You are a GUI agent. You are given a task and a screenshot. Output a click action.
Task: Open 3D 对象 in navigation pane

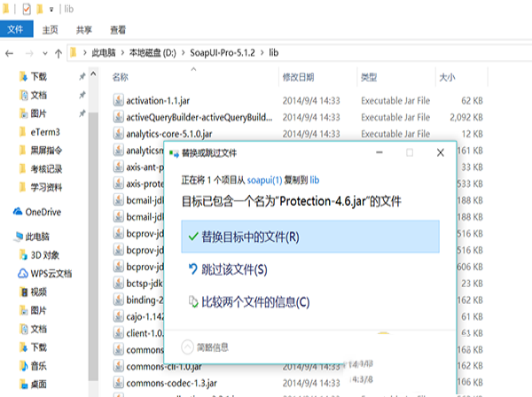click(39, 255)
